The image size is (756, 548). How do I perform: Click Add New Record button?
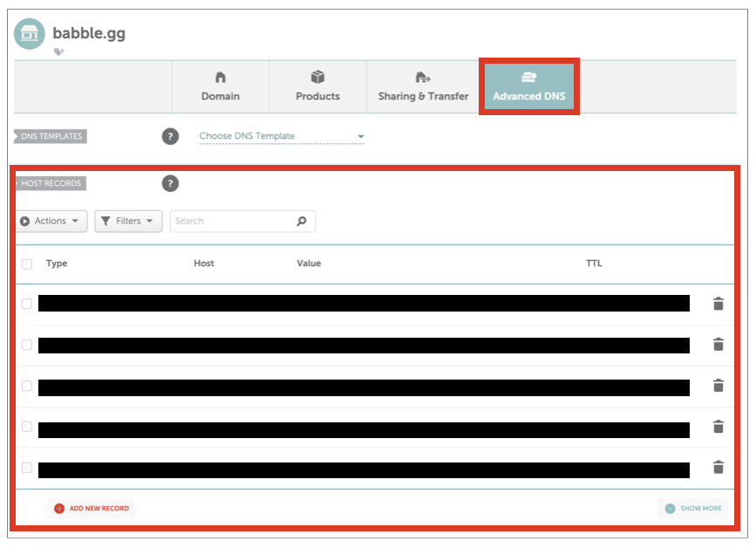click(x=92, y=509)
